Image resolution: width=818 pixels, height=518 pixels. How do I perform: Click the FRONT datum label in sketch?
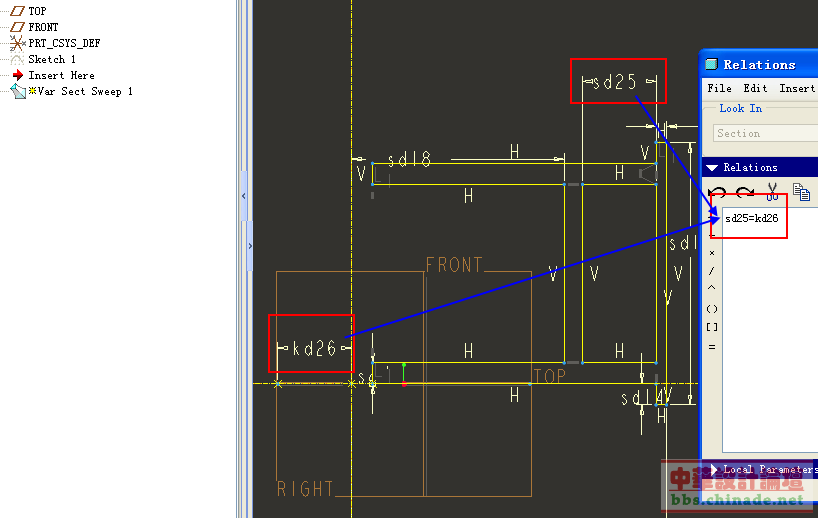pyautogui.click(x=454, y=265)
